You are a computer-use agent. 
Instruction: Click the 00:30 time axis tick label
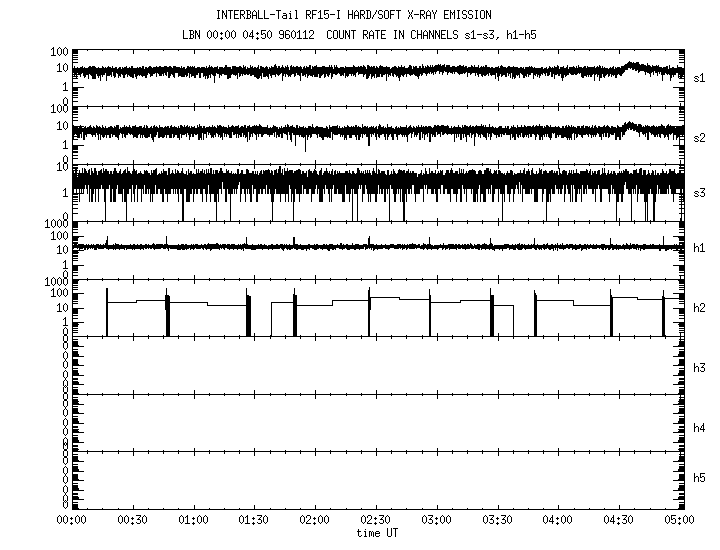pyautogui.click(x=132, y=522)
